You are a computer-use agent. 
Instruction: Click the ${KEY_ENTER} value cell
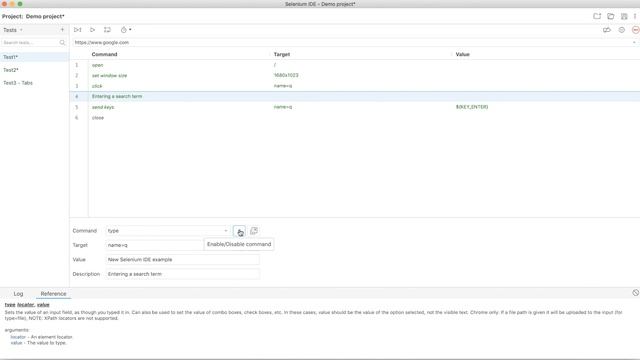pyautogui.click(x=472, y=107)
